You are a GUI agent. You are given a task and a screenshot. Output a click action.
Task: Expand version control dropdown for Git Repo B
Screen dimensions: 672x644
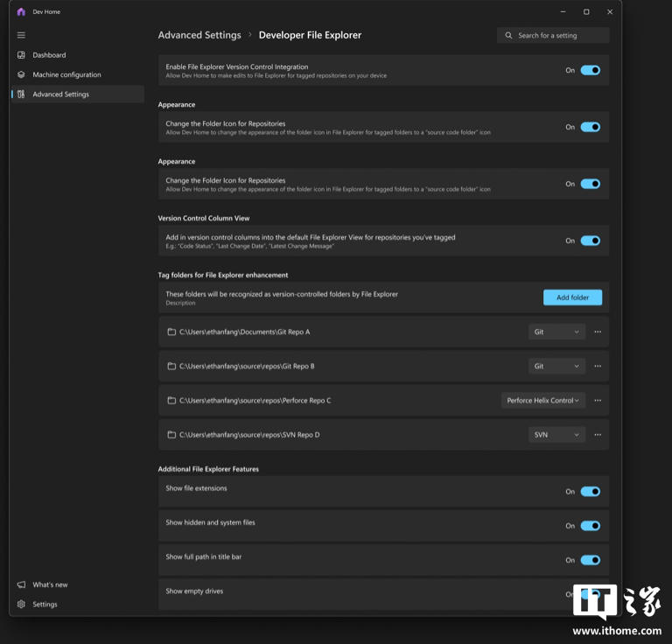pos(556,366)
